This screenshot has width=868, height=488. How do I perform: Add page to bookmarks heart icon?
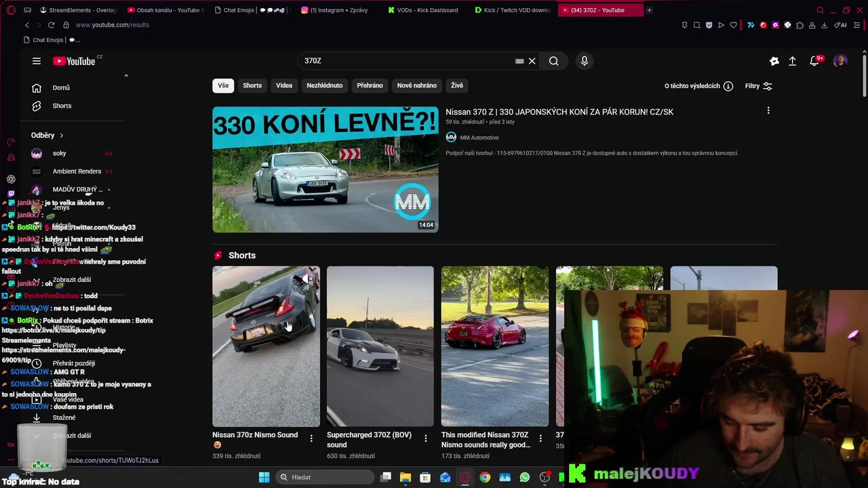[x=733, y=25]
